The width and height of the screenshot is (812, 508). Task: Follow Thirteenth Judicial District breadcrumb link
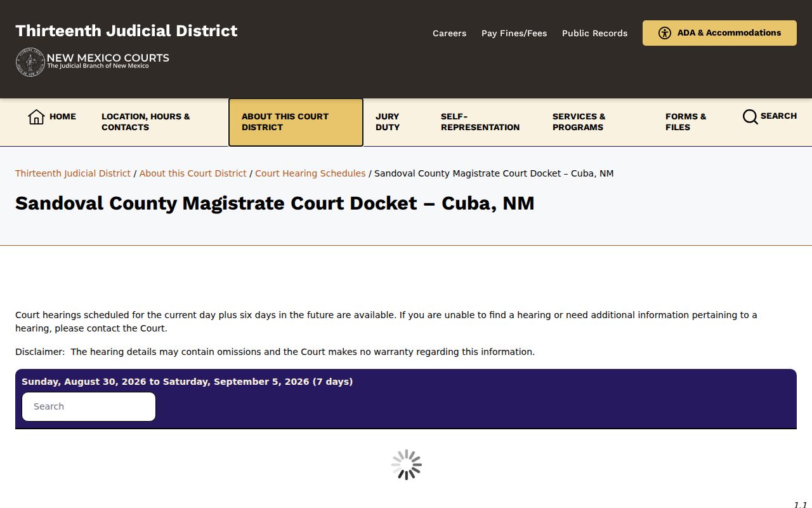tap(73, 173)
